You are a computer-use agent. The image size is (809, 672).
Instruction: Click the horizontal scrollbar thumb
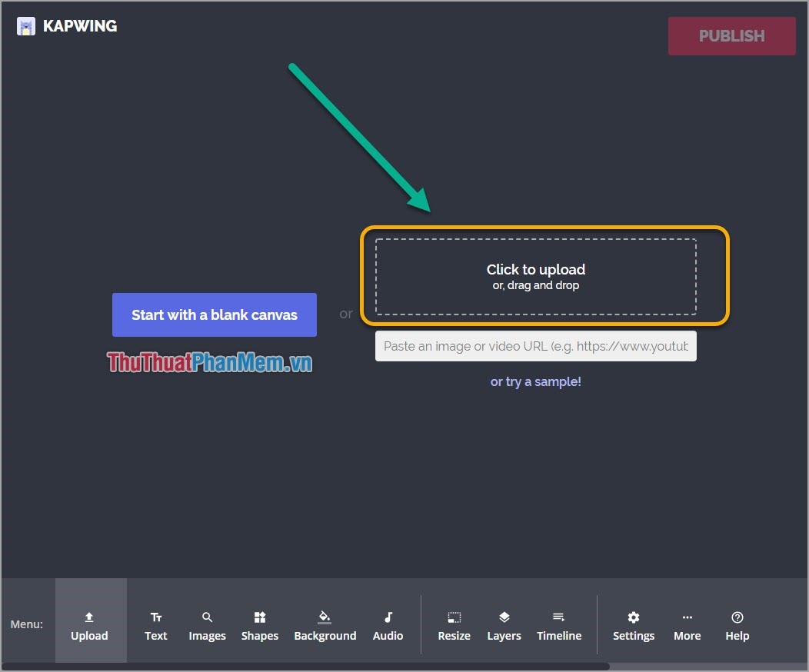[x=308, y=665]
